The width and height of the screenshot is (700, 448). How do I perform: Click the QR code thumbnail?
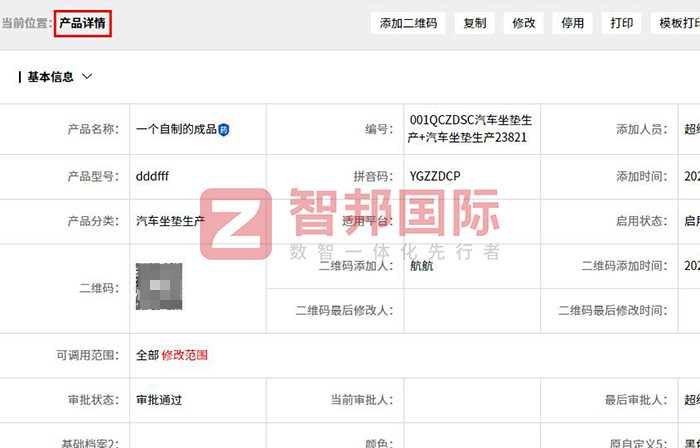(159, 286)
